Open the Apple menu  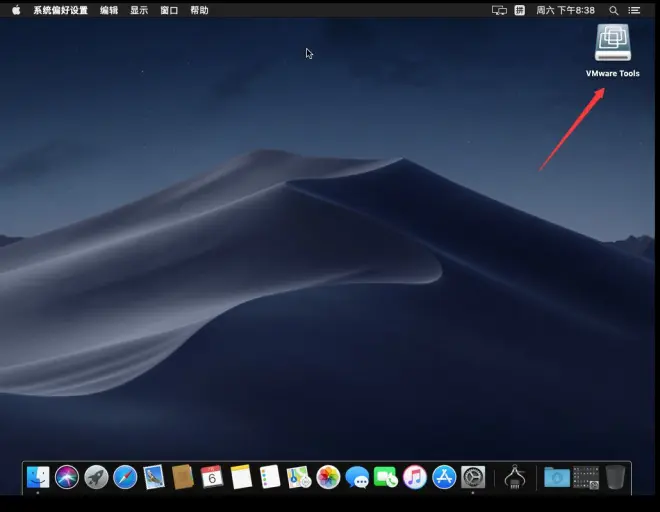click(x=16, y=10)
